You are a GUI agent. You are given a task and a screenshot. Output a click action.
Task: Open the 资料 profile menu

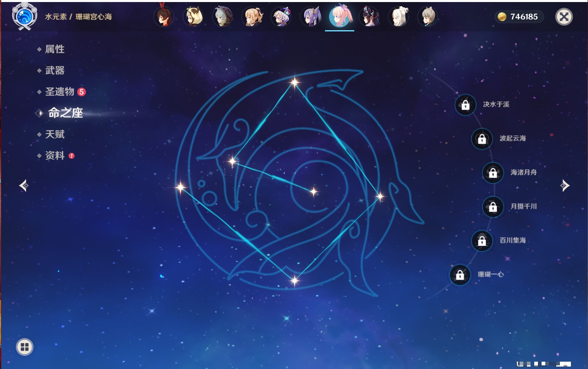coord(55,156)
